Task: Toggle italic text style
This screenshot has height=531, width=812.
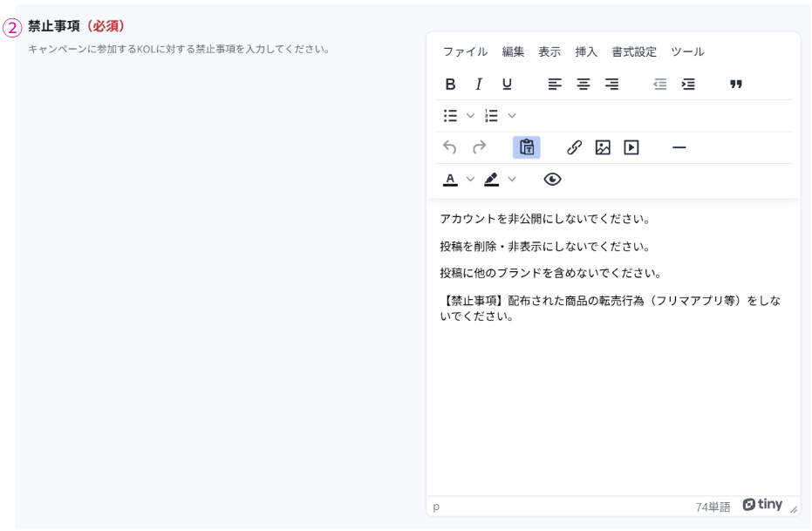Action: [x=479, y=85]
